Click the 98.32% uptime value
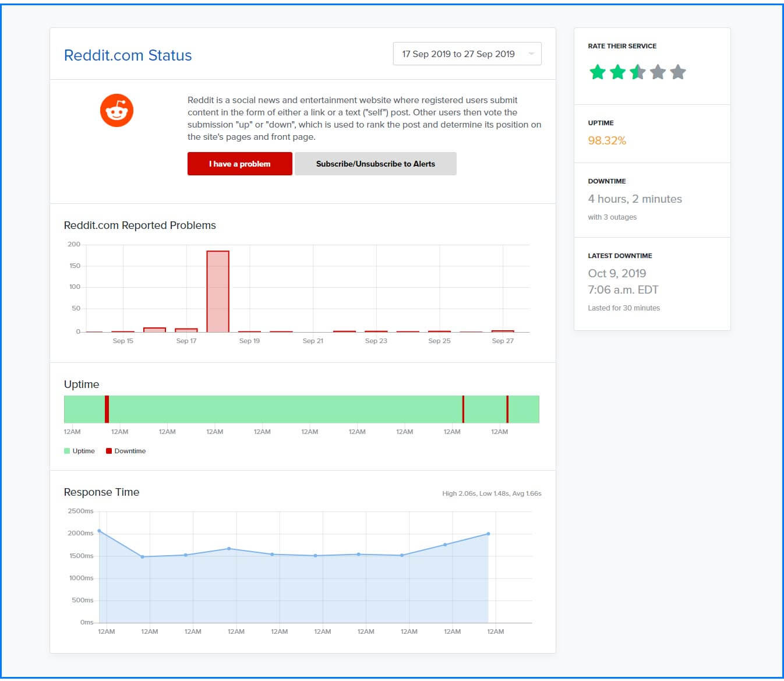The width and height of the screenshot is (784, 681). tap(607, 140)
